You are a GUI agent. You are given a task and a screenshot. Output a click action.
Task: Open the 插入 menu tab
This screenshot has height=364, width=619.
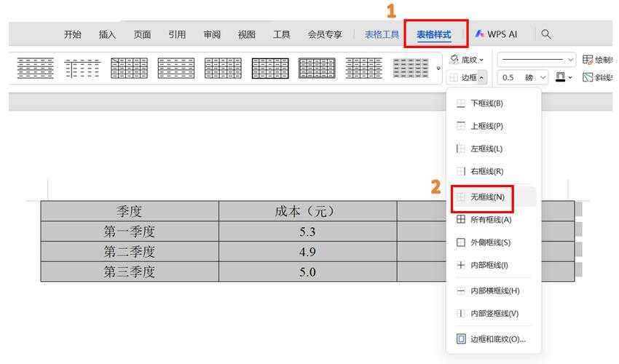(x=107, y=34)
